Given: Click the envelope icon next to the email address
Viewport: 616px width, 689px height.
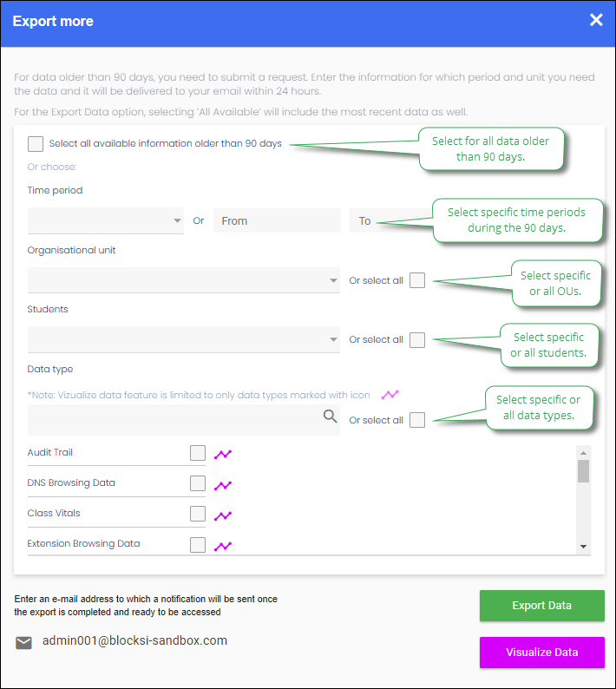Looking at the screenshot, I should pyautogui.click(x=23, y=643).
